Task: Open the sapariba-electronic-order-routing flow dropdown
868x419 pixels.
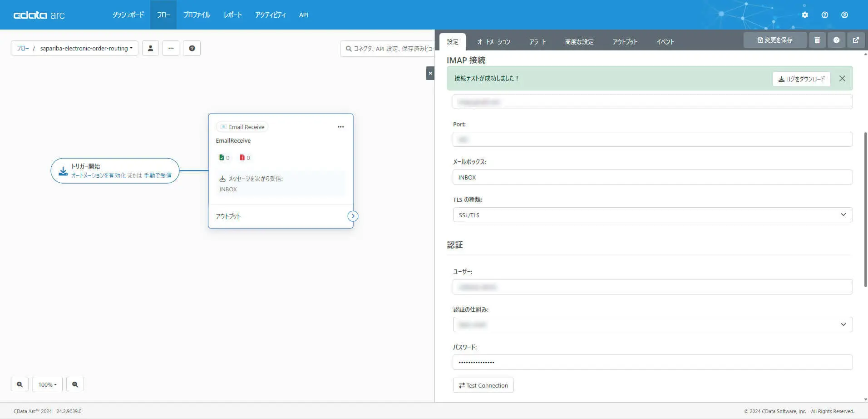Action: pyautogui.click(x=86, y=48)
